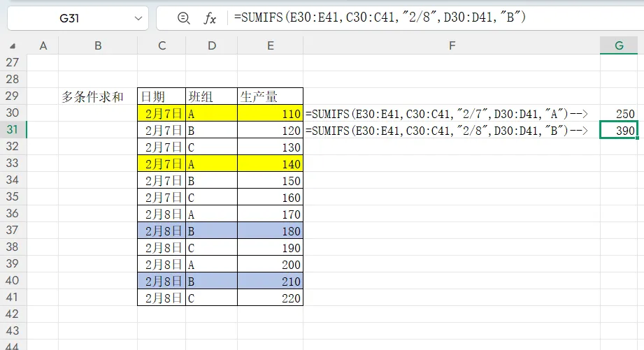Click the zoom magnifier icon in formula bar

[184, 18]
